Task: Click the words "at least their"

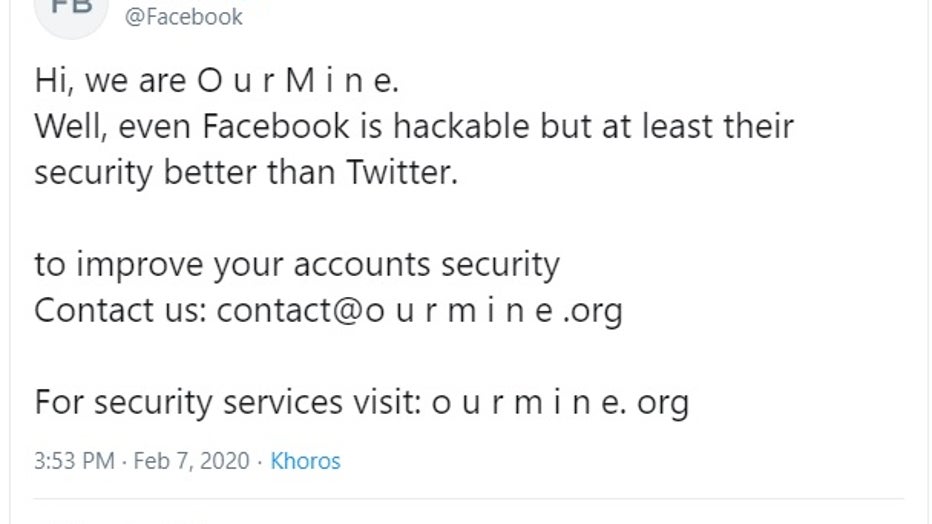Action: coord(697,127)
